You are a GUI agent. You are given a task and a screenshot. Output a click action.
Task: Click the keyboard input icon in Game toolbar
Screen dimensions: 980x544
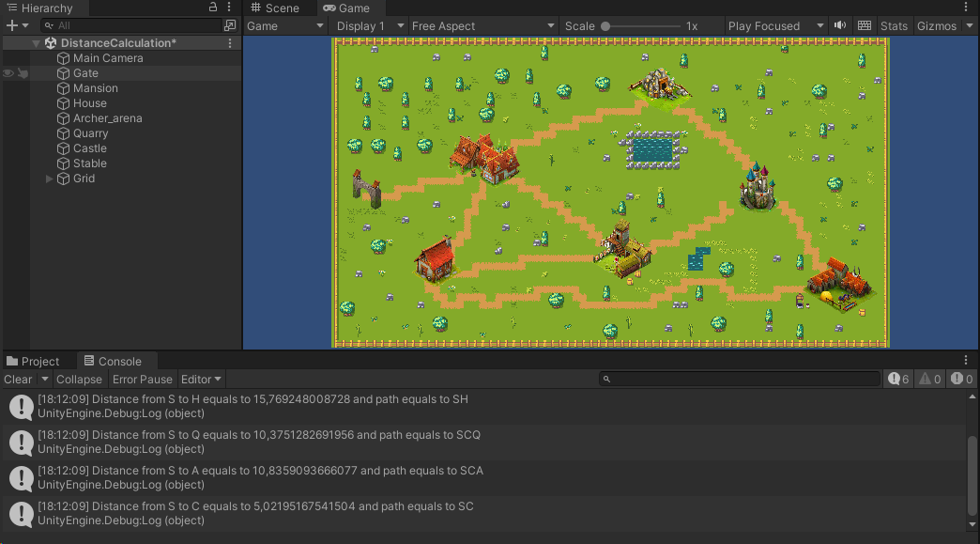tap(864, 25)
